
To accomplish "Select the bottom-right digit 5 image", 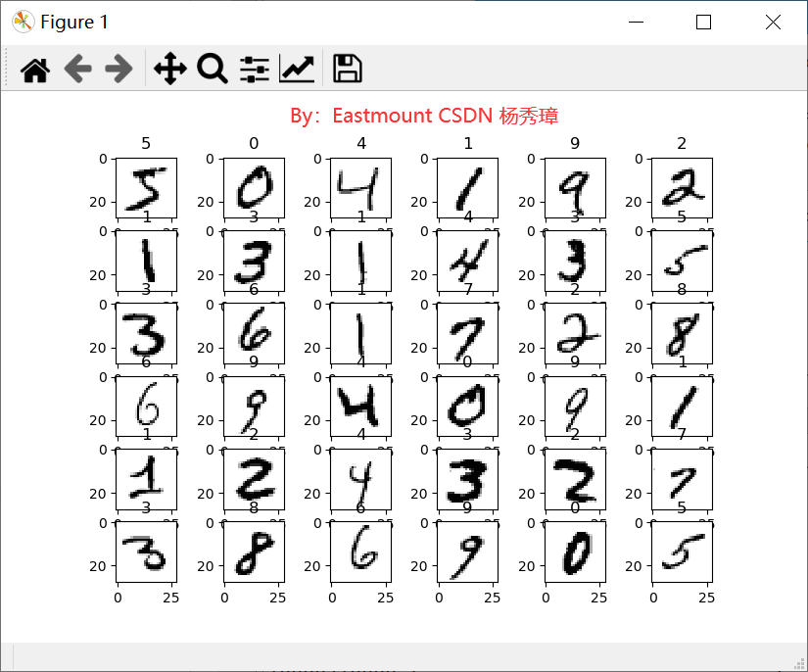I will tap(683, 552).
